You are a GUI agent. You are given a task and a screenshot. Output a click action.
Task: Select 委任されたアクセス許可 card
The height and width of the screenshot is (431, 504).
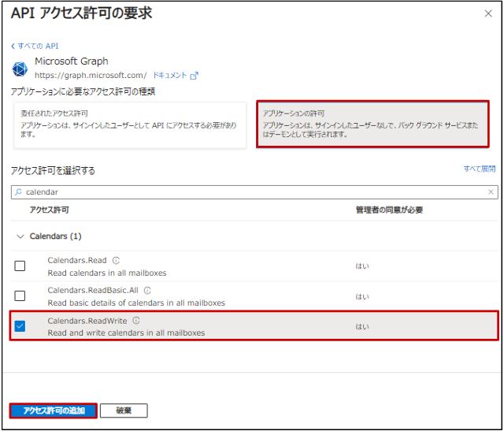[130, 125]
